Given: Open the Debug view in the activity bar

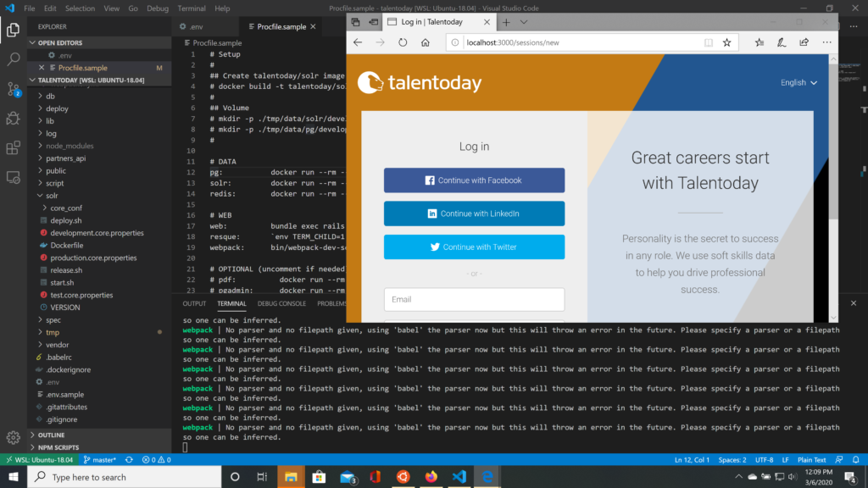Looking at the screenshot, I should (x=14, y=119).
